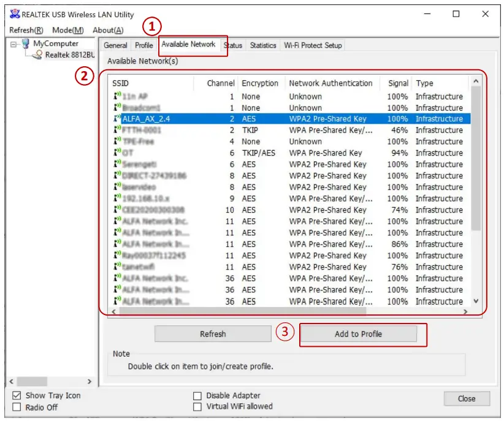The image size is (504, 421).
Task: Click the MyComputer tree icon
Action: click(x=26, y=44)
